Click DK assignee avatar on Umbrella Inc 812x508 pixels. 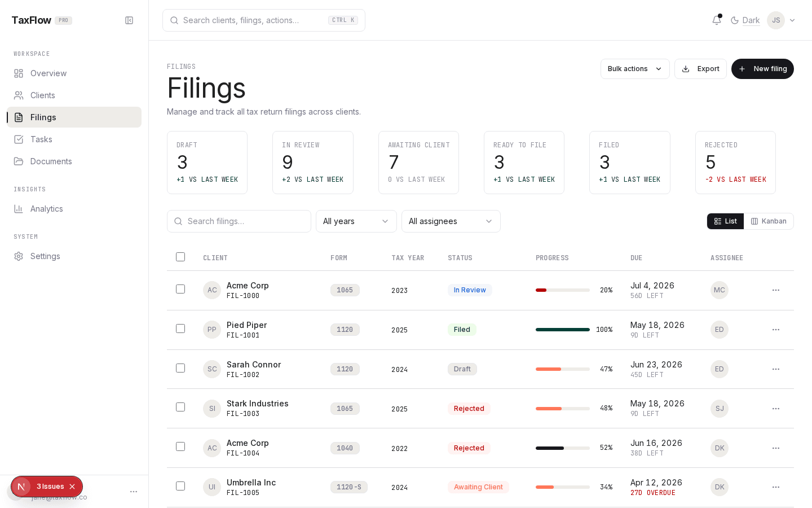click(720, 487)
